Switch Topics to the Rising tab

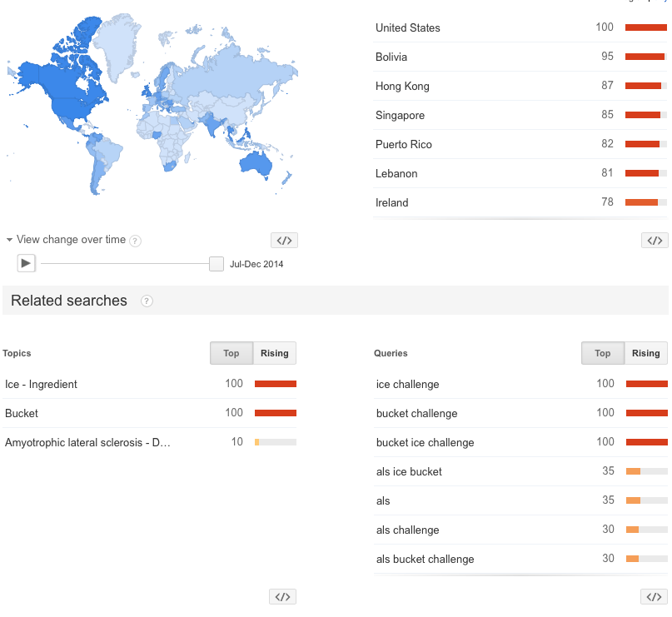pyautogui.click(x=274, y=353)
